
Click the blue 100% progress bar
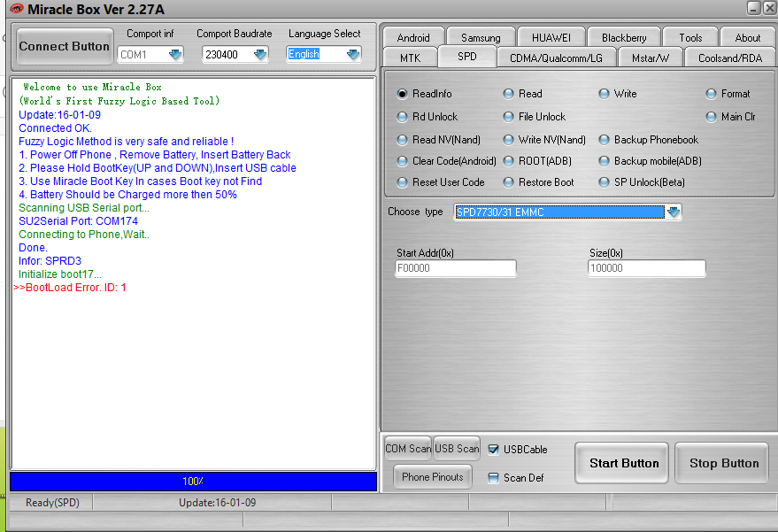[x=193, y=482]
